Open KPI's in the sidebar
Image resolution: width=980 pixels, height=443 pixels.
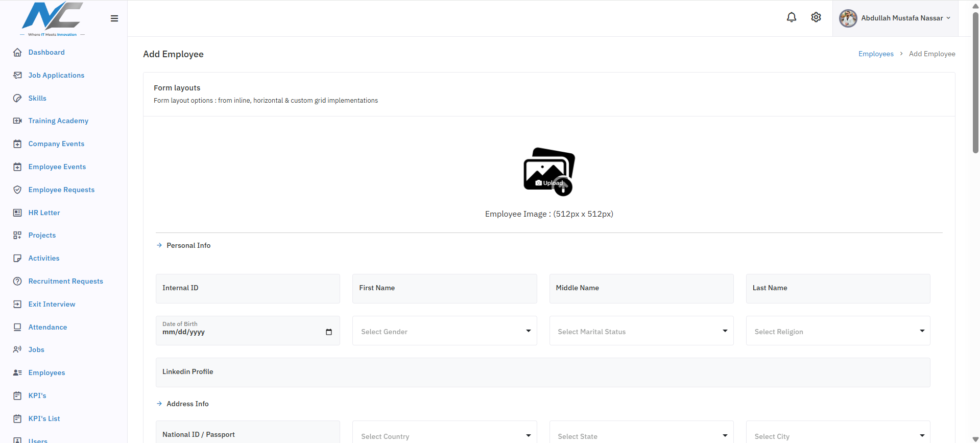(37, 395)
